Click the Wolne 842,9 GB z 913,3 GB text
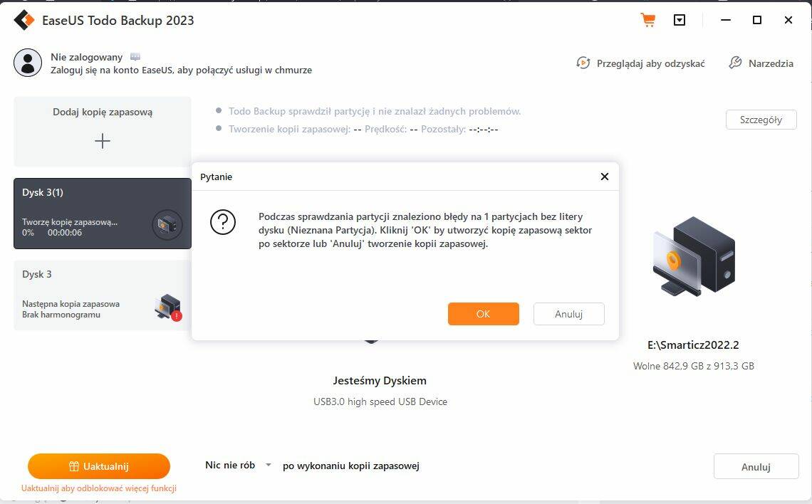This screenshot has width=812, height=504. point(694,366)
